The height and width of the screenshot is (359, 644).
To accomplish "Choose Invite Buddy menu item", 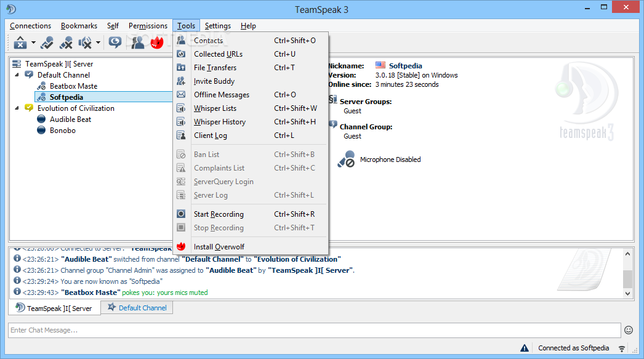I will pyautogui.click(x=251, y=81).
